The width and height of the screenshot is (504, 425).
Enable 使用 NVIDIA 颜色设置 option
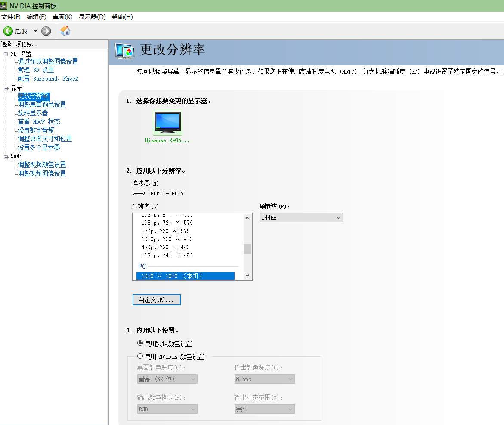tap(139, 356)
